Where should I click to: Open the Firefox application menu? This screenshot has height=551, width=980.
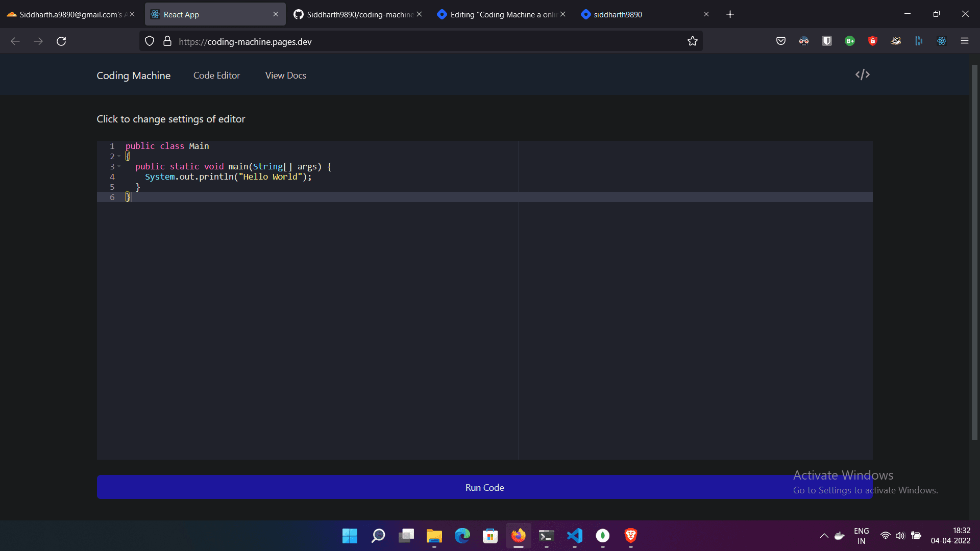pos(966,41)
